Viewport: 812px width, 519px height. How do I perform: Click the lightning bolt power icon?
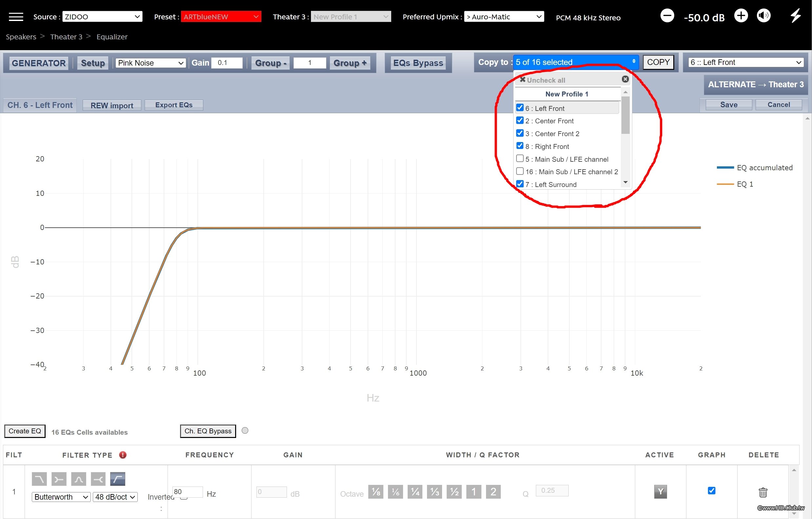796,16
